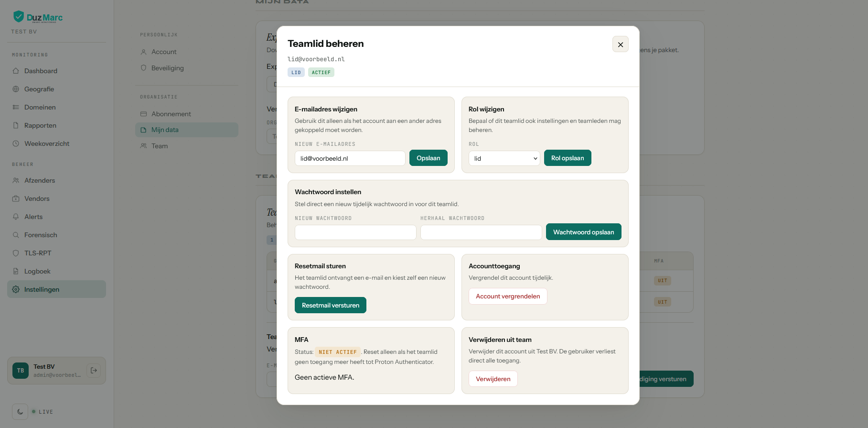
Task: Send the reset mail with Resetmail versturen
Action: click(331, 305)
